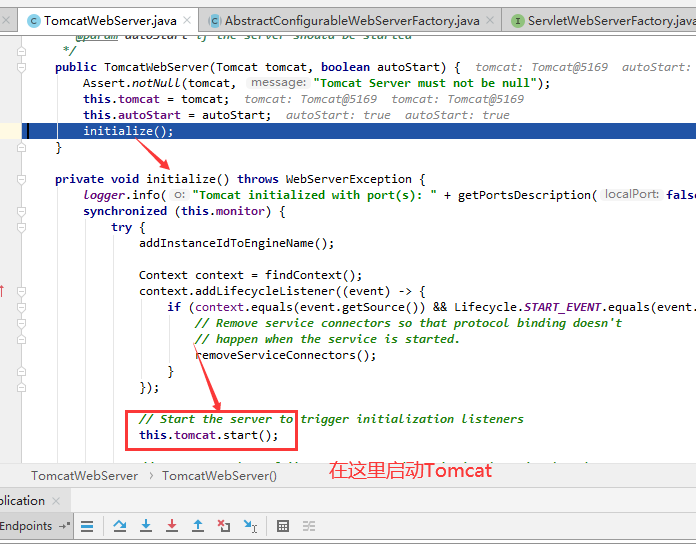696x544 pixels.
Task: Click the removeServiceConnectors() call
Action: coord(285,355)
